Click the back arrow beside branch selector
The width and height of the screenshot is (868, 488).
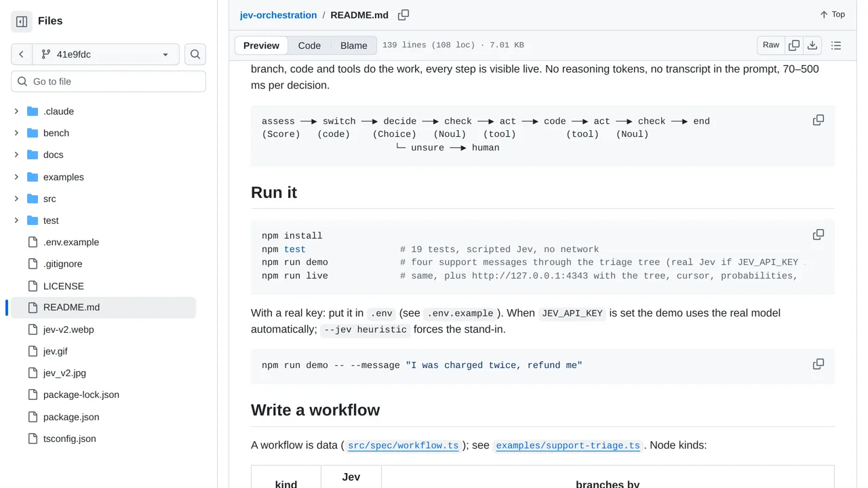(22, 54)
